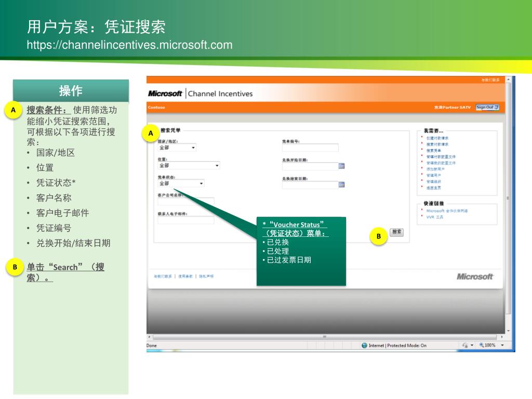Image resolution: width=532 pixels, height=399 pixels.
Task: Click the security padlock icon in status bar
Action: 465,345
